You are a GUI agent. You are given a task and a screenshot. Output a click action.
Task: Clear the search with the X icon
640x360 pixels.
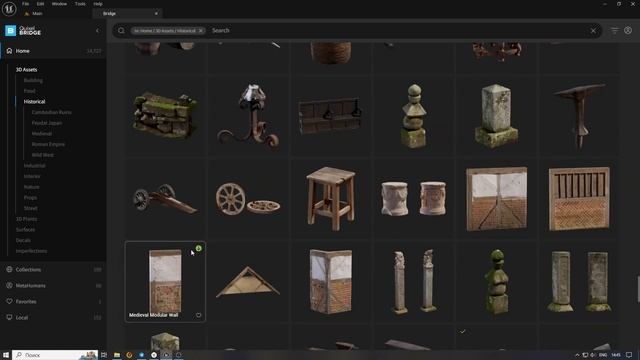pos(593,31)
